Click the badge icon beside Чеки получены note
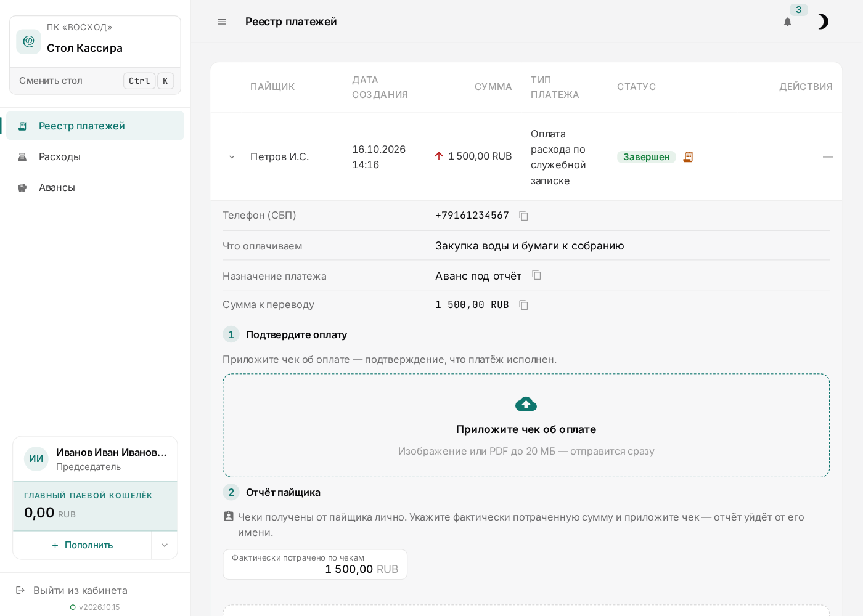The image size is (863, 616). pyautogui.click(x=229, y=516)
